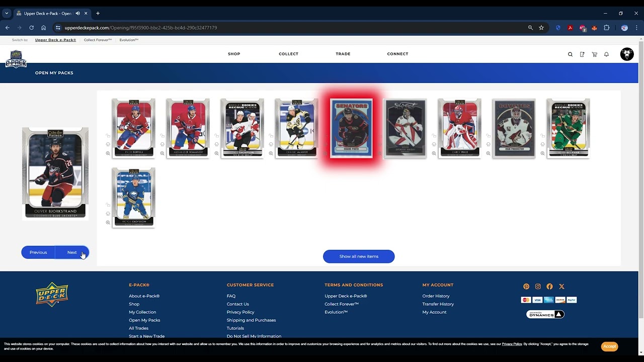
Task: Open the user profile avatar
Action: pyautogui.click(x=627, y=54)
